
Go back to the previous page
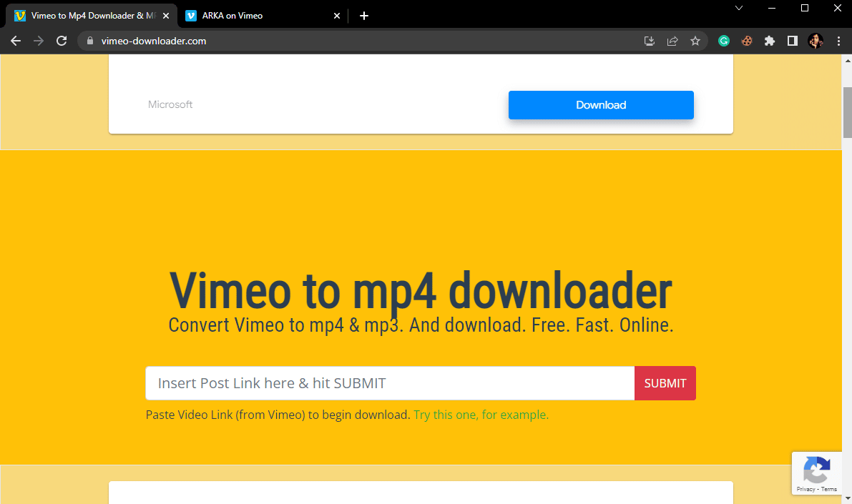click(16, 41)
